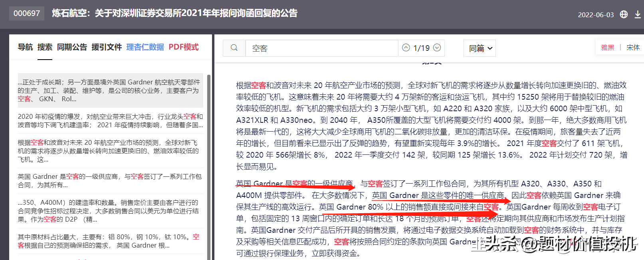
Task: Open search result starting with 2020 年初疫情的爆发
Action: [111, 121]
